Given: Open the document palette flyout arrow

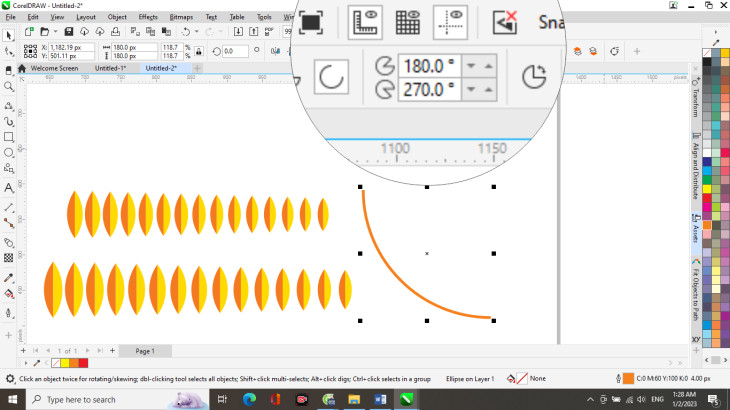Looking at the screenshot, I should click(26, 363).
